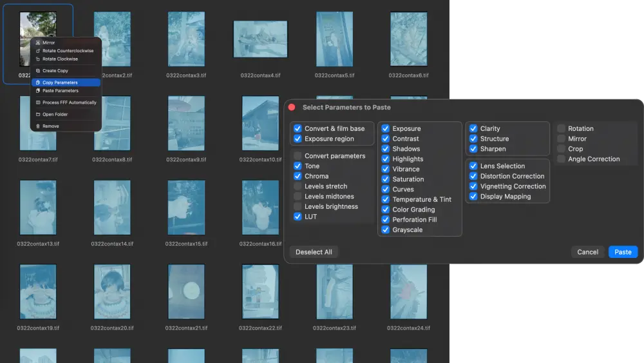
Task: Choose Mirror from the context menu
Action: point(66,43)
